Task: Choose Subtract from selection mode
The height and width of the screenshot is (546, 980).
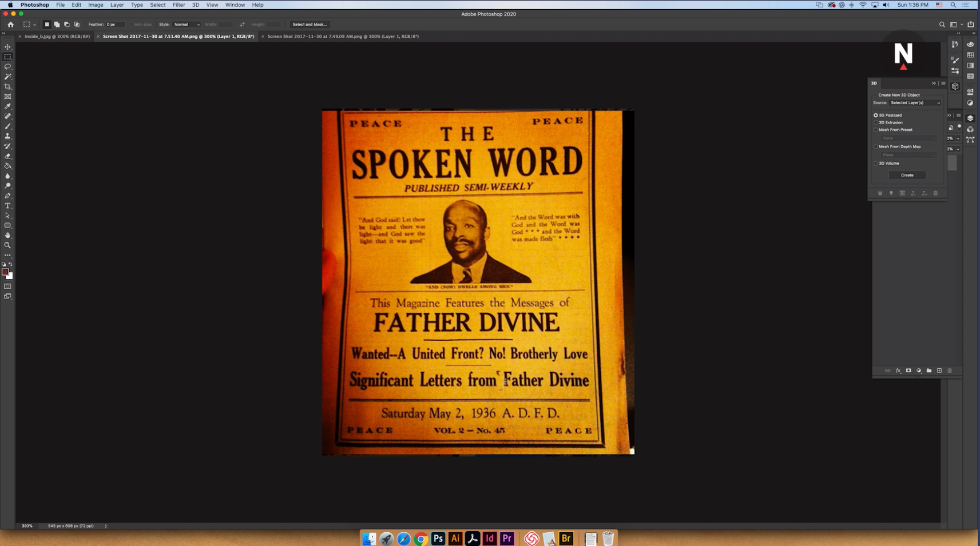Action: point(66,25)
